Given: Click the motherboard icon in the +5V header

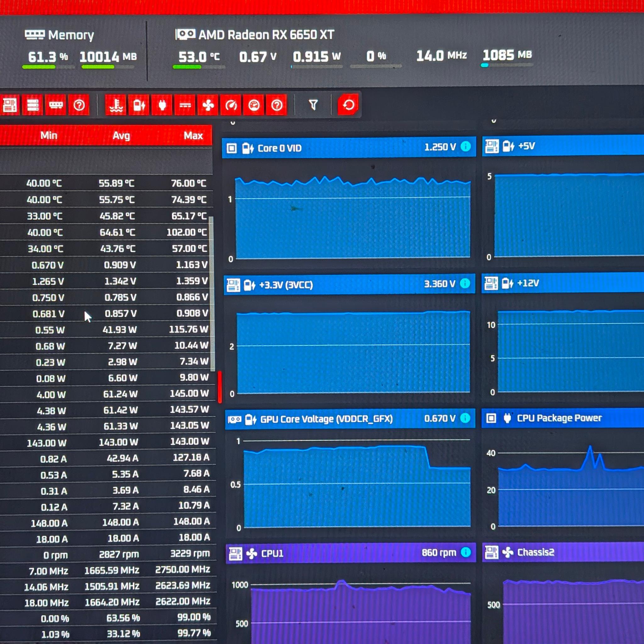Looking at the screenshot, I should tap(491, 146).
